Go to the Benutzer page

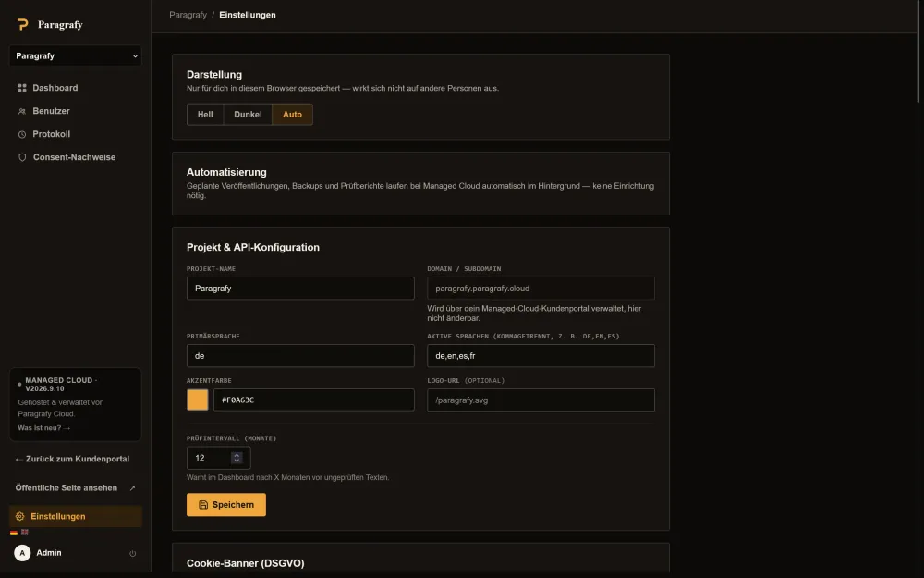coord(76,111)
